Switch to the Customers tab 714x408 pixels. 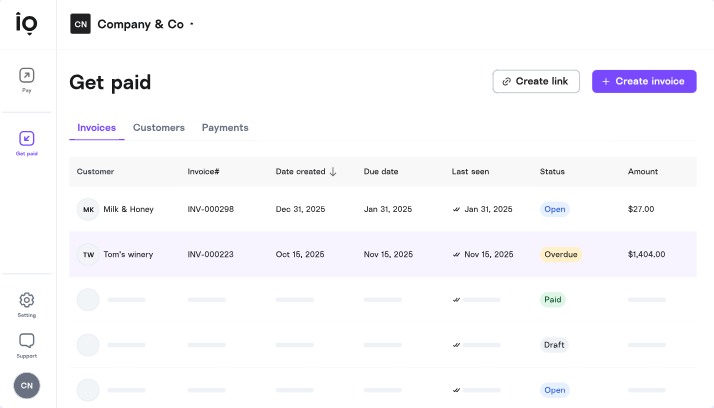coord(159,128)
